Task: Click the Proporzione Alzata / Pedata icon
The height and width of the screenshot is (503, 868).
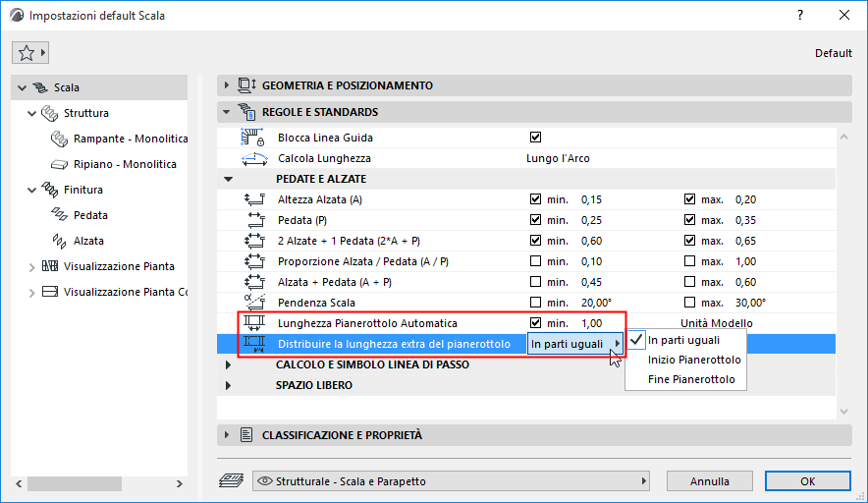Action: pos(254,261)
